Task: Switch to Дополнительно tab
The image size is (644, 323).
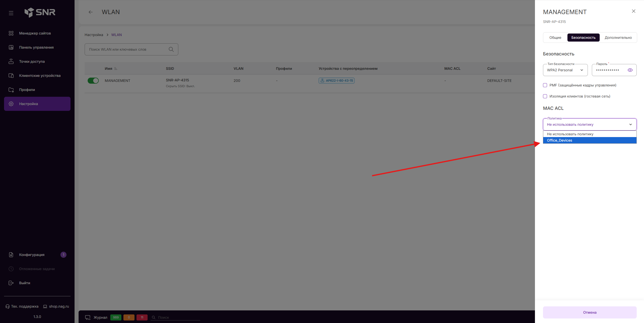Action: pyautogui.click(x=618, y=38)
